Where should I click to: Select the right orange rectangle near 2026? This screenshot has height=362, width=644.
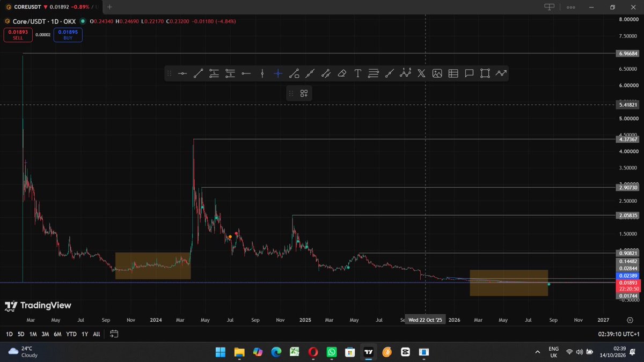click(509, 283)
